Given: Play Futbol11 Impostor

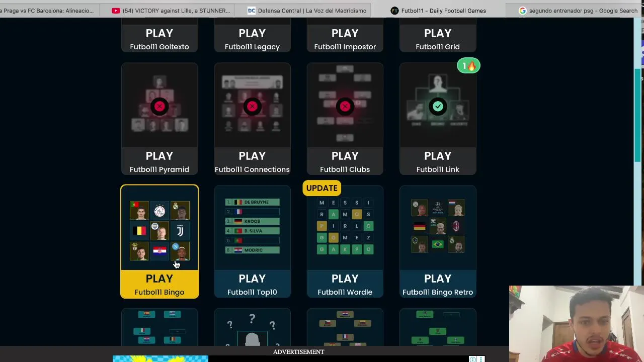Looking at the screenshot, I should click(x=345, y=39).
